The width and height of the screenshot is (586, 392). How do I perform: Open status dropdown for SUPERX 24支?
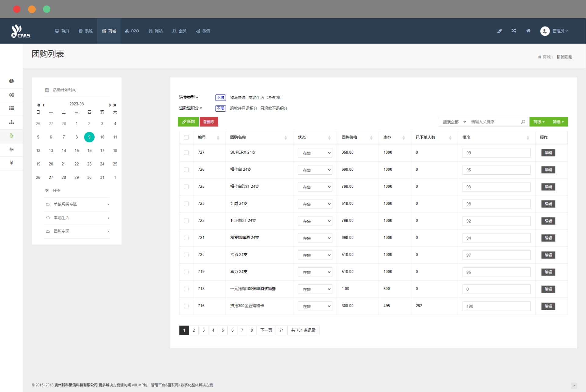coord(315,153)
